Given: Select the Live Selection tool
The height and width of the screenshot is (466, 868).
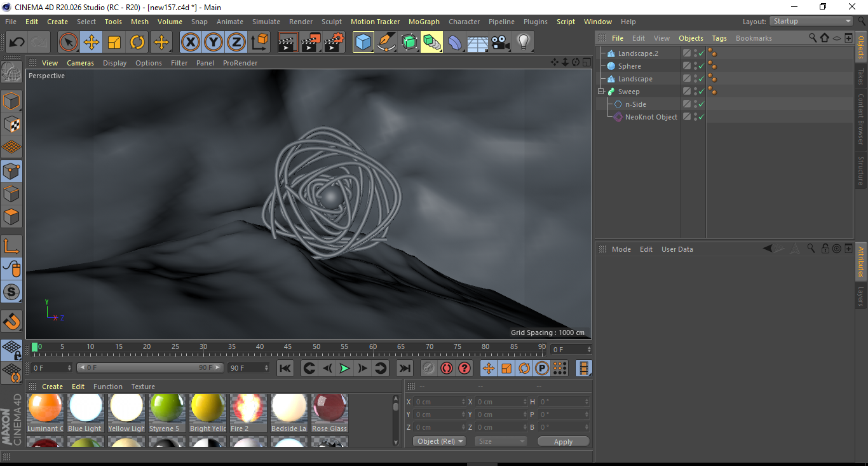Looking at the screenshot, I should [x=69, y=43].
